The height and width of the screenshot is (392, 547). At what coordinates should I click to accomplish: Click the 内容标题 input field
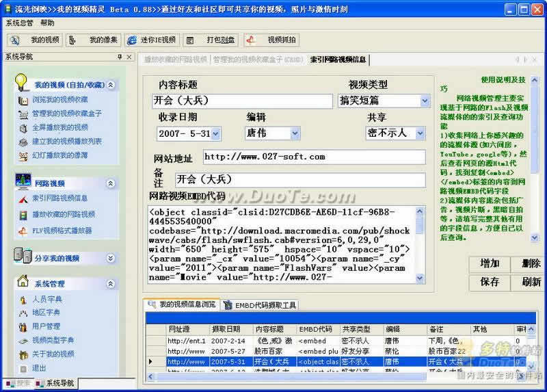243,101
